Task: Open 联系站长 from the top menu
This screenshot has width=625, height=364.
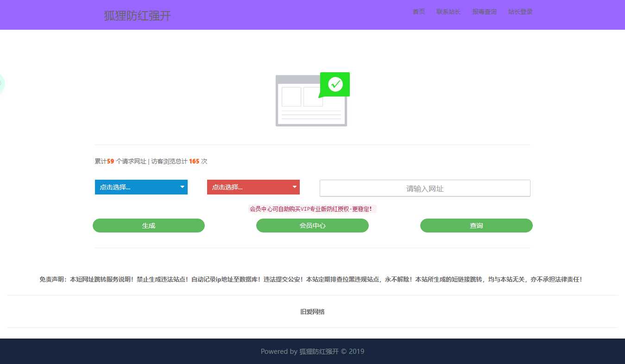Action: coord(448,12)
